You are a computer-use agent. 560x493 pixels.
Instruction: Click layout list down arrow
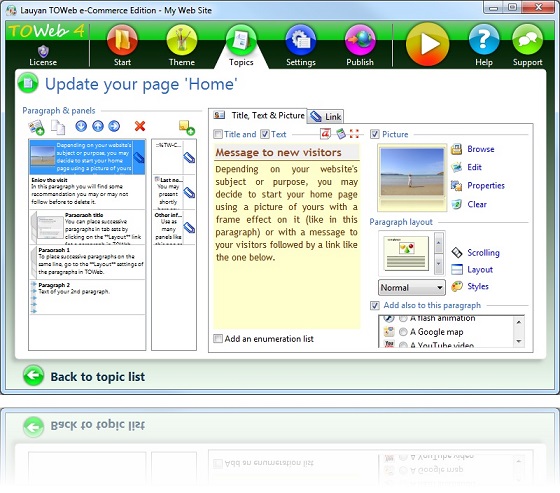click(439, 264)
